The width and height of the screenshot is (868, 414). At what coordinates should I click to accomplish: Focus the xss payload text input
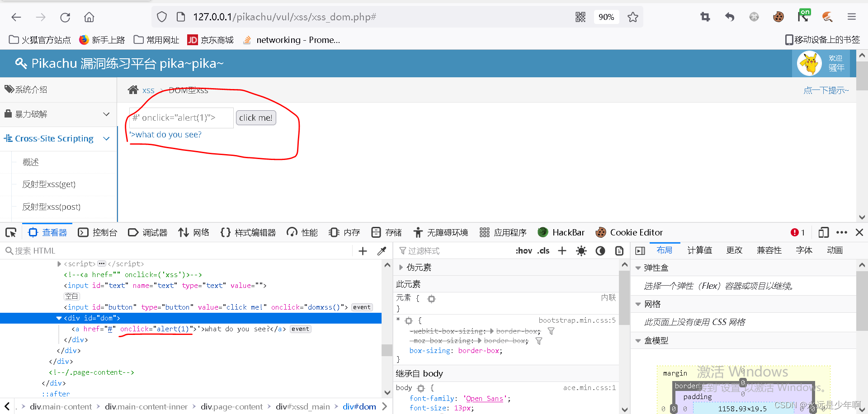pos(181,118)
